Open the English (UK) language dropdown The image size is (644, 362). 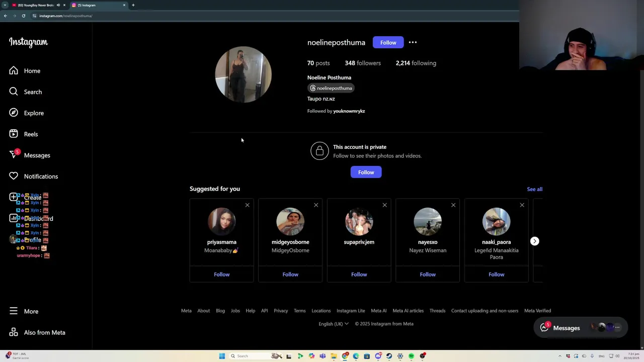coord(334,324)
